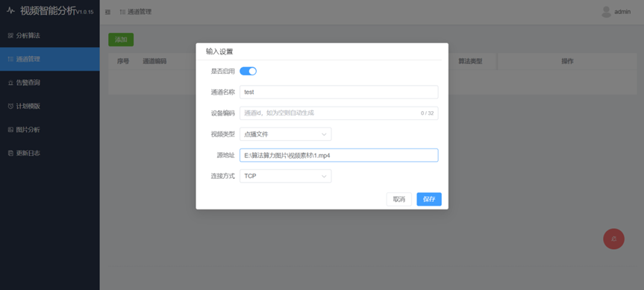Open 更新日志 in the sidebar
The width and height of the screenshot is (644, 290).
coord(50,153)
